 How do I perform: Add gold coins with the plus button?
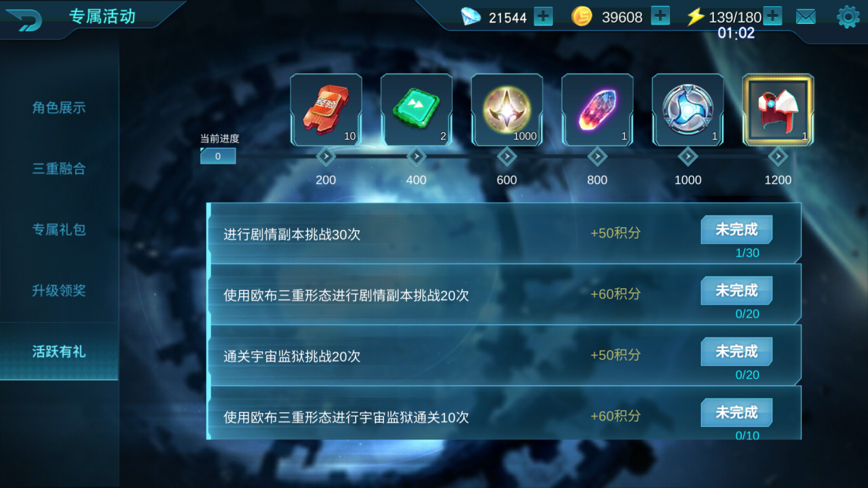660,16
